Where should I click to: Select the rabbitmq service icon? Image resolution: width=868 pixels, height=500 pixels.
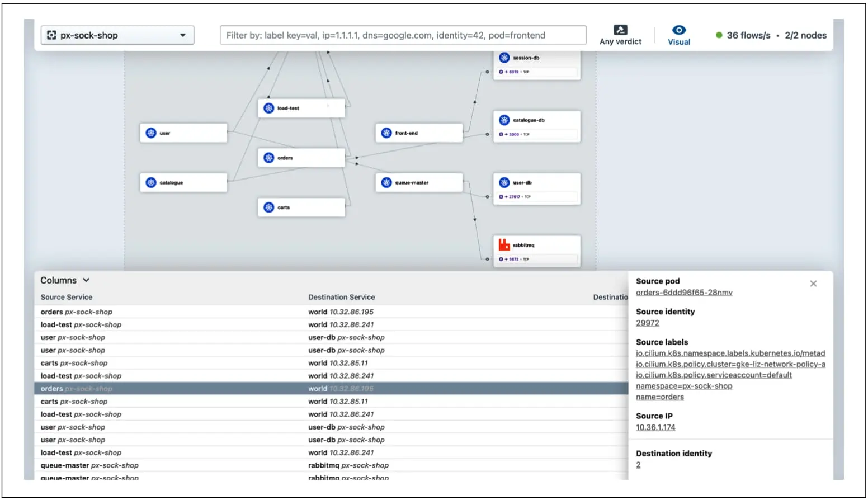(504, 245)
